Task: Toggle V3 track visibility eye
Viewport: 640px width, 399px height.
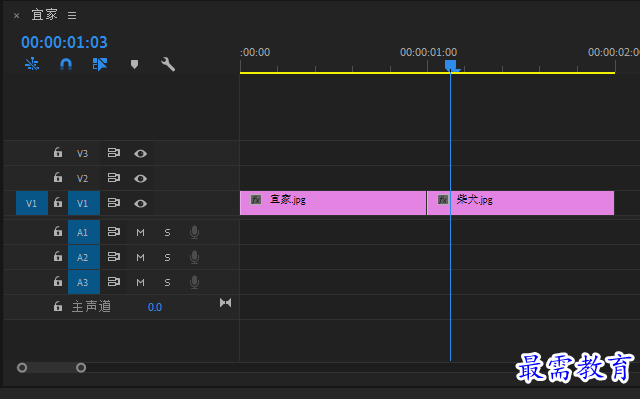Action: tap(140, 153)
